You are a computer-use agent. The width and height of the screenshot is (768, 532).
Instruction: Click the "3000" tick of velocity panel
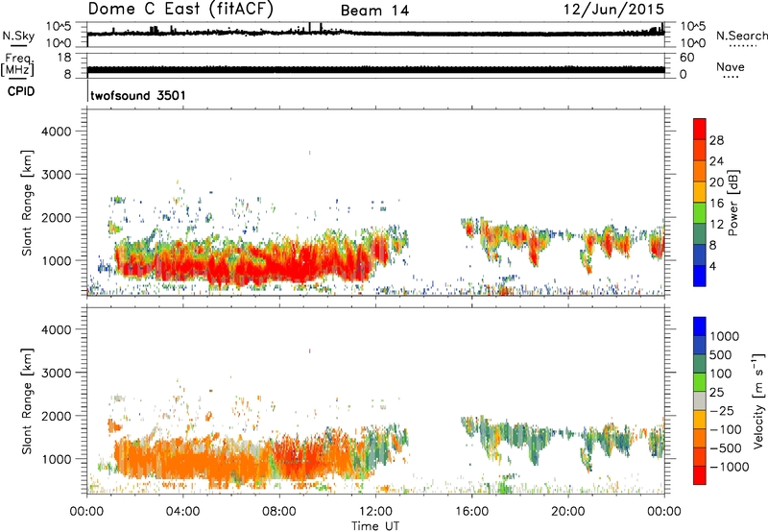(57, 373)
